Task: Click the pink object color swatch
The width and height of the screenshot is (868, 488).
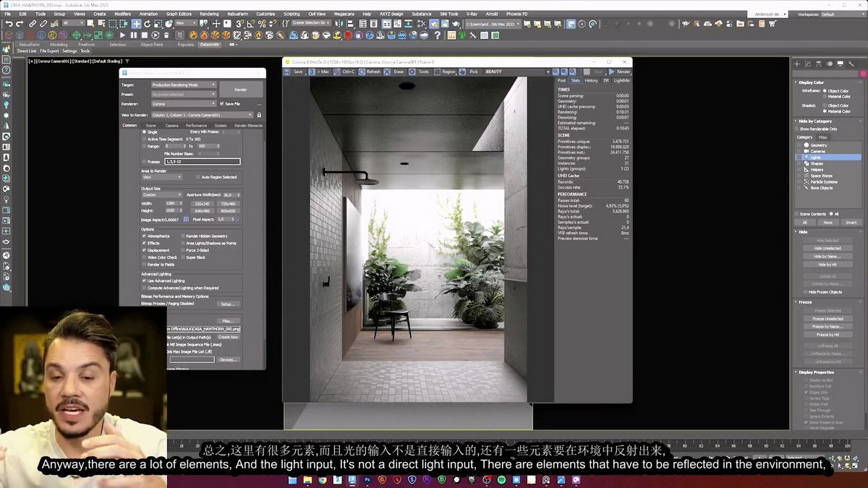Action: [x=862, y=73]
